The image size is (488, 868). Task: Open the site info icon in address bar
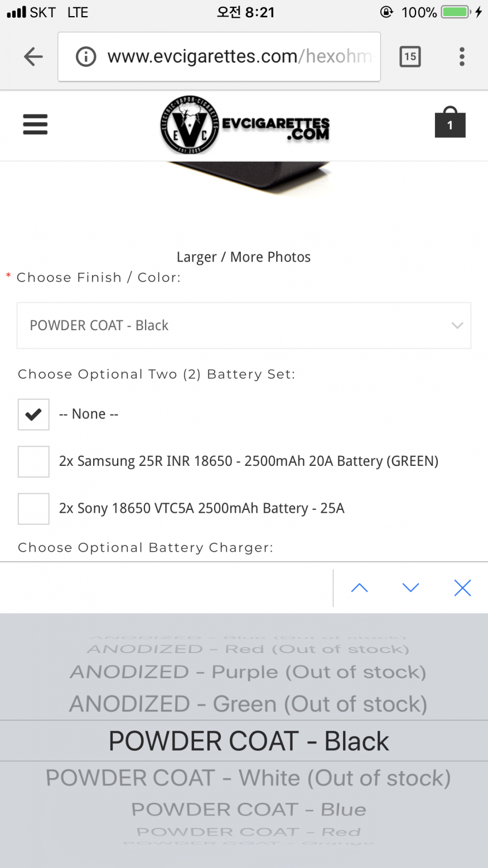[86, 56]
